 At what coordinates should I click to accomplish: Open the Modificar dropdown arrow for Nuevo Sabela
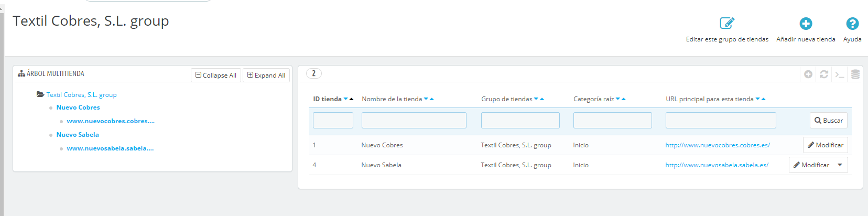coord(840,165)
